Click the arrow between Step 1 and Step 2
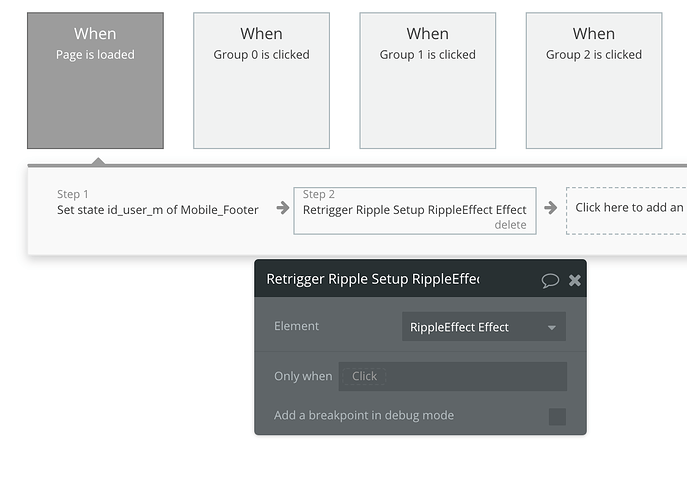This screenshot has width=687, height=500. tap(283, 209)
